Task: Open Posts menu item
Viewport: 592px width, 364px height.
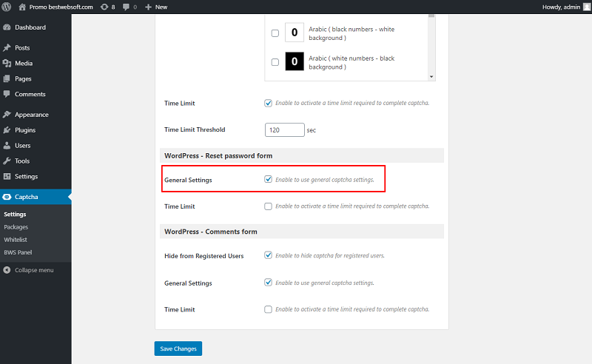Action: point(36,47)
